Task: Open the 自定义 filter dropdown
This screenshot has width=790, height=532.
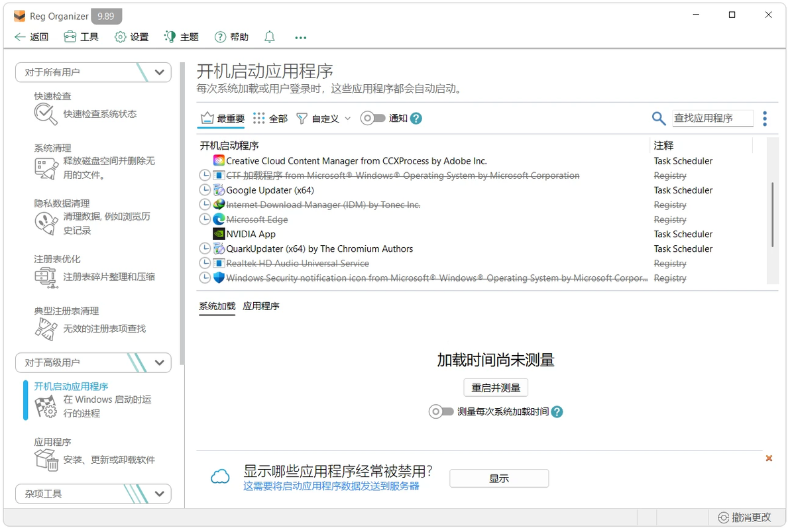Action: (323, 119)
